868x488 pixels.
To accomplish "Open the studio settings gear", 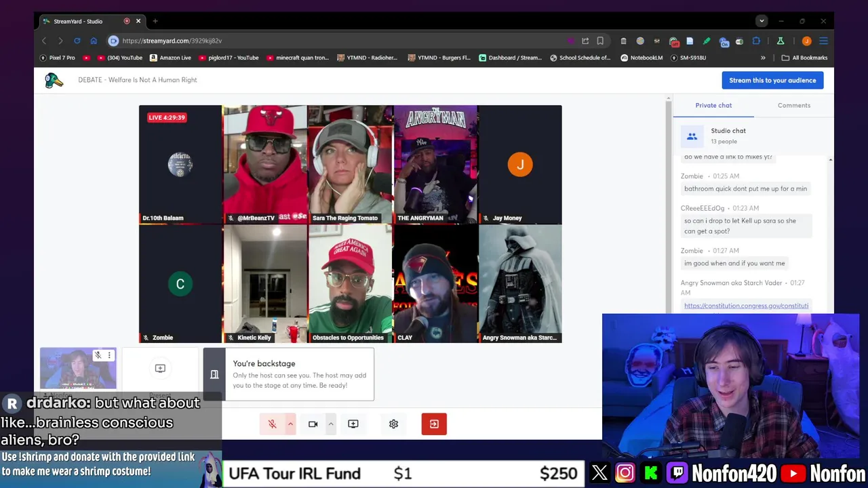I will 393,424.
